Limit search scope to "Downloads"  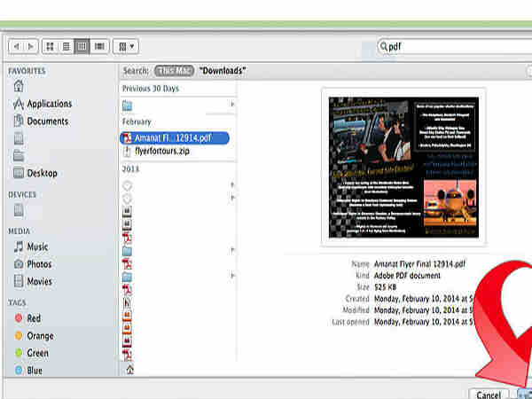(223, 70)
